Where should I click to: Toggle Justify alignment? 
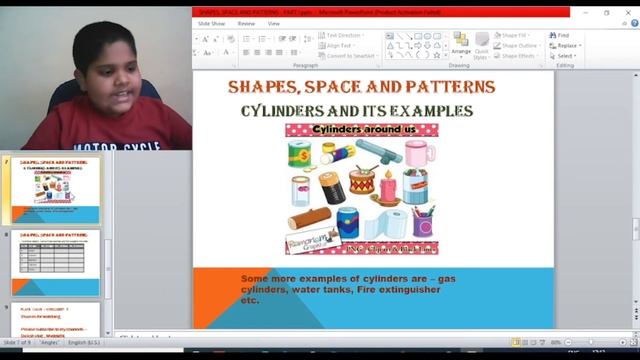279,53
